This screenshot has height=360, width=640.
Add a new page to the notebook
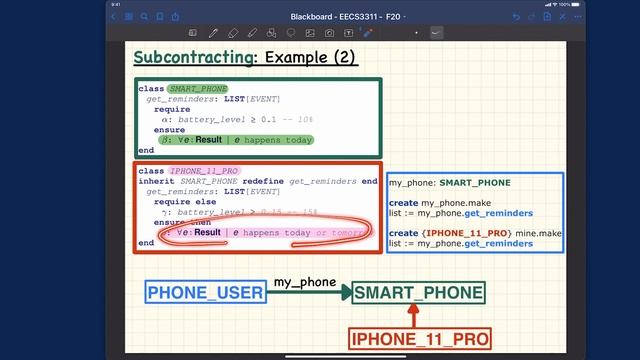pos(547,16)
